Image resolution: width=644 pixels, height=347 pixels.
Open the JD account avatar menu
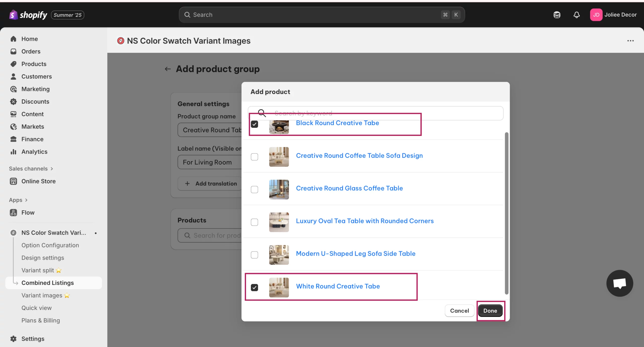(596, 15)
